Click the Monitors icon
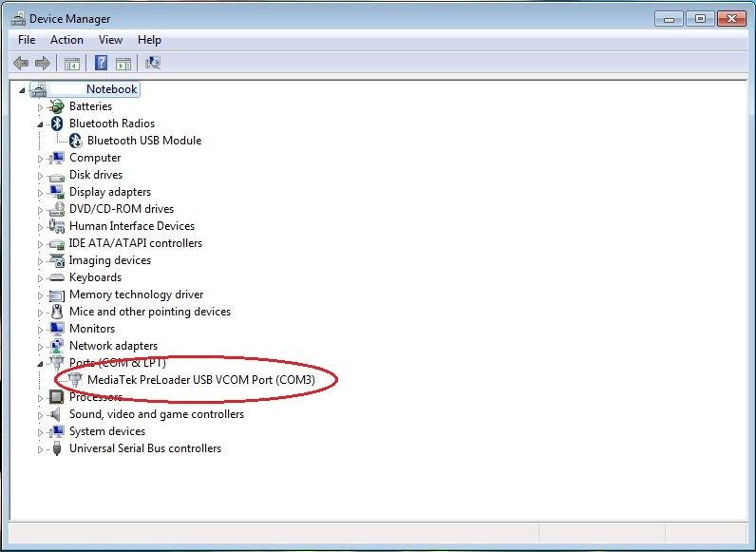Screen dimensions: 756x552 click(57, 329)
